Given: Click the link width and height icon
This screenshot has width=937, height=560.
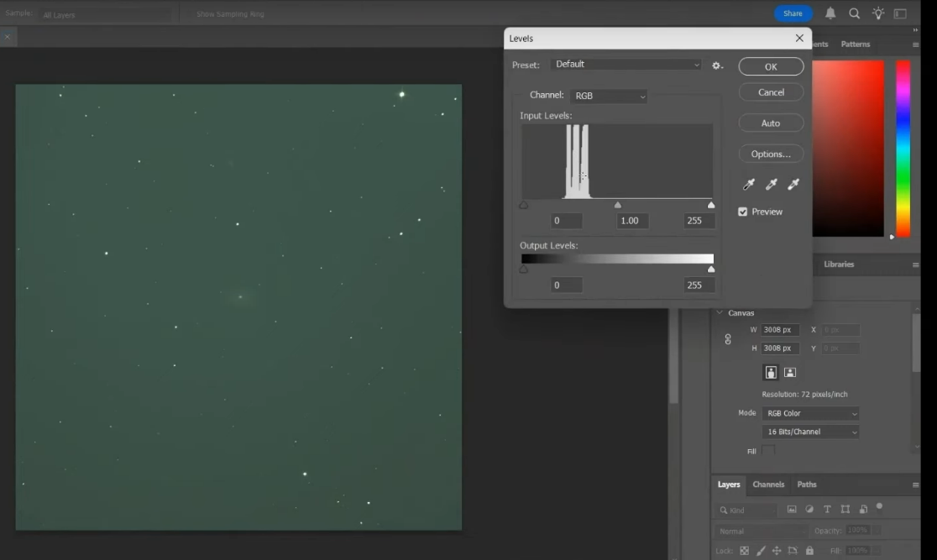Looking at the screenshot, I should (x=728, y=339).
